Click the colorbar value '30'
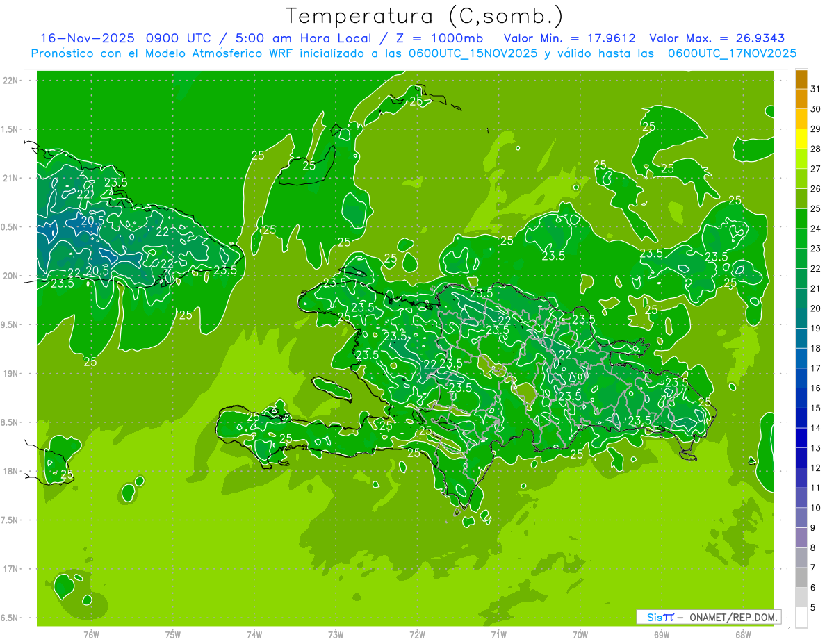Screen dimensions: 834x644 click(x=816, y=109)
